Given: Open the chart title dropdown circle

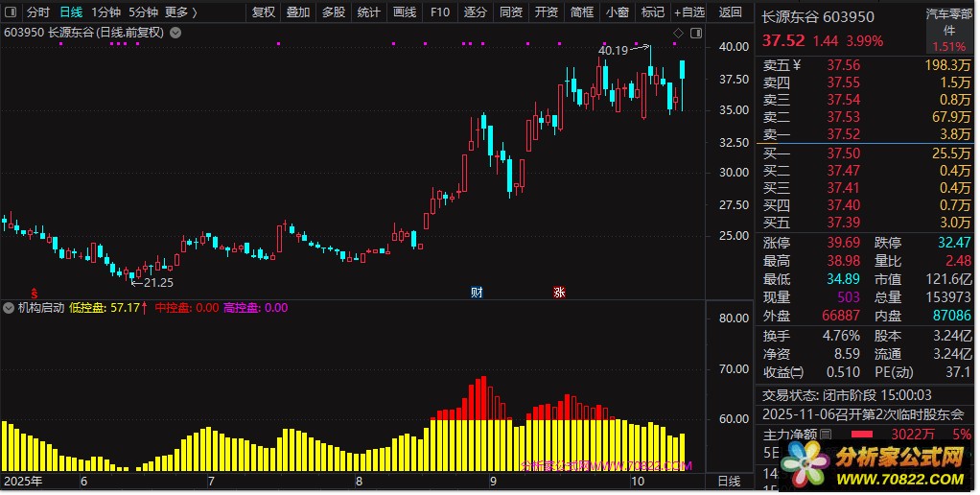Looking at the screenshot, I should click(x=175, y=33).
